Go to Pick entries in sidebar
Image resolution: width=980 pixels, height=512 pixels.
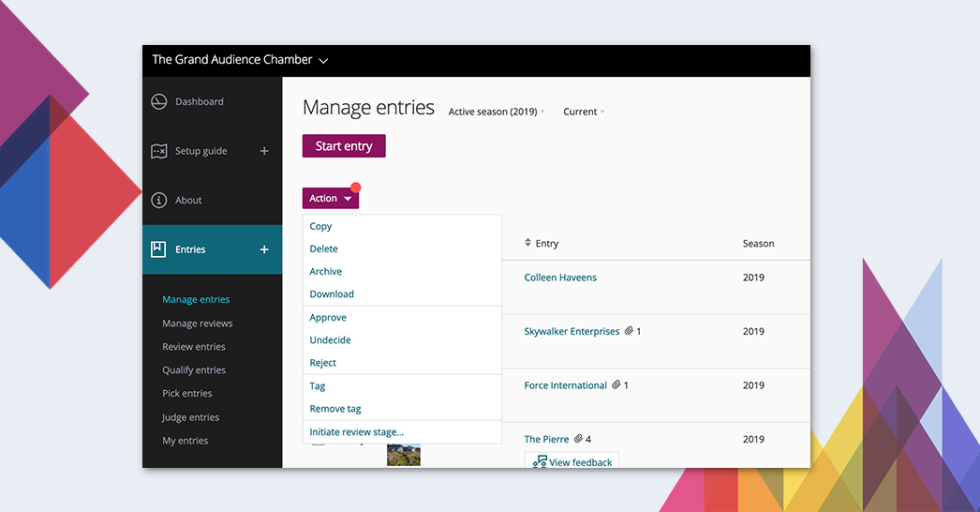[x=187, y=394]
